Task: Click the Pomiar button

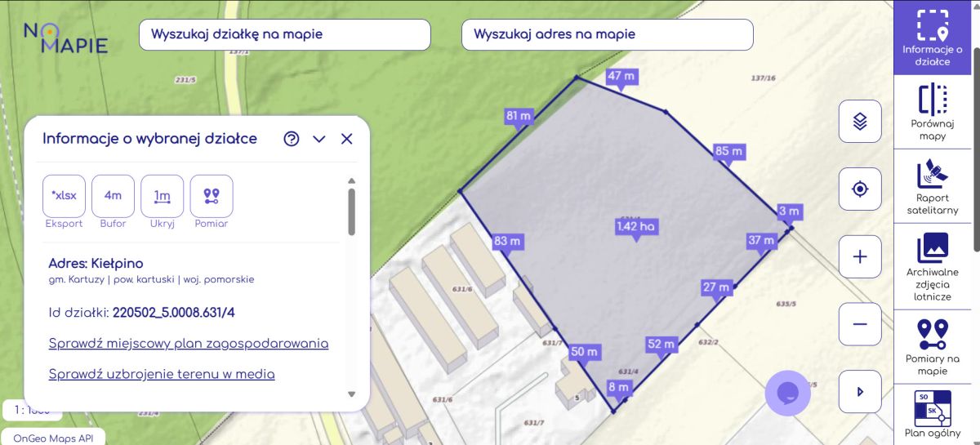Action: tap(212, 196)
